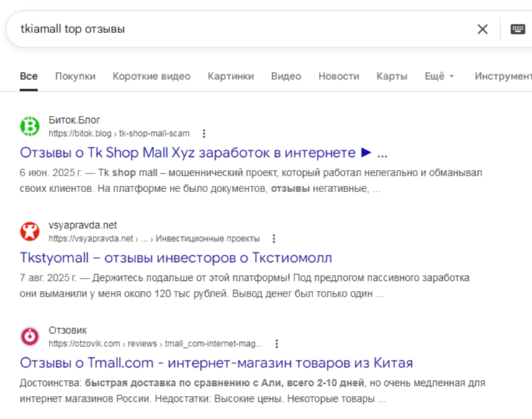Click the Отзовик favicon
Image resolution: width=532 pixels, height=419 pixels.
tap(30, 336)
